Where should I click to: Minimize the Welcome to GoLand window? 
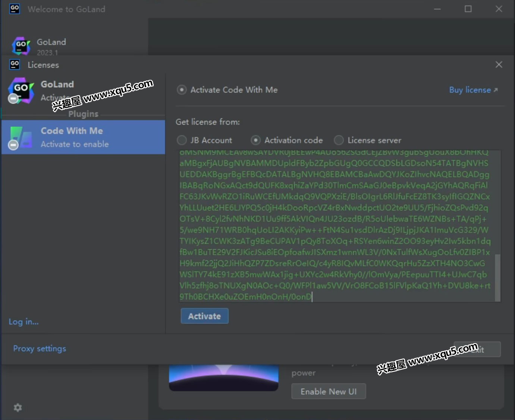(437, 9)
